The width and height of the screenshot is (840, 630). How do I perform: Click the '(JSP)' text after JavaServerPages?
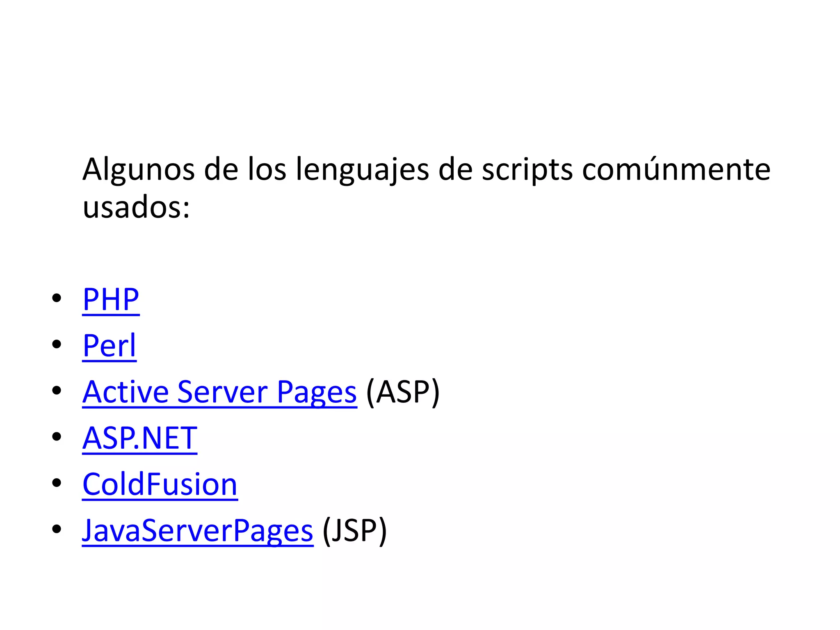(355, 532)
